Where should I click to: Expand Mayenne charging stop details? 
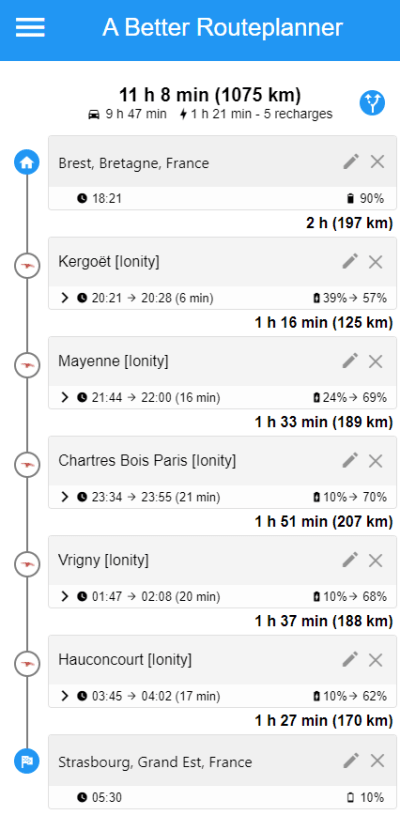pos(65,398)
